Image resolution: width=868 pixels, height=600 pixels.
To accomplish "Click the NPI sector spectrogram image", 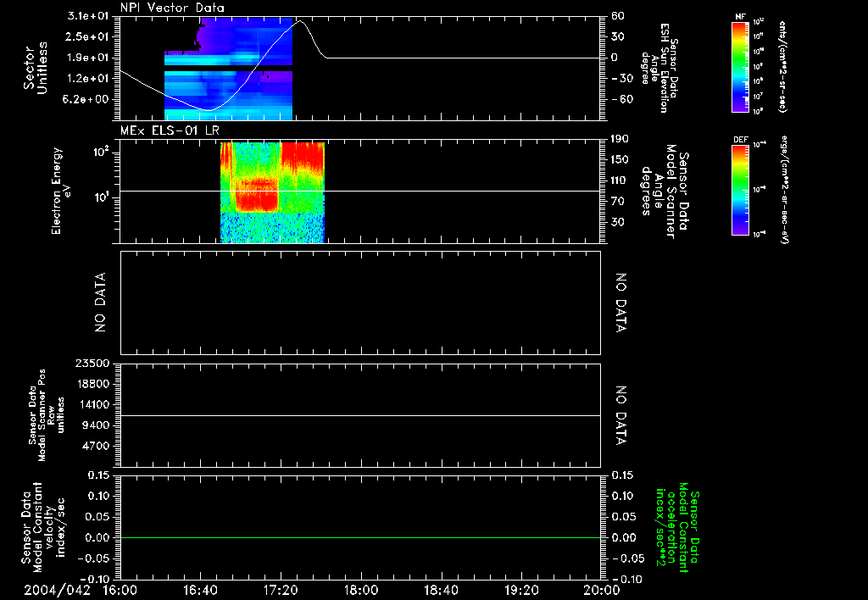I will [228, 69].
